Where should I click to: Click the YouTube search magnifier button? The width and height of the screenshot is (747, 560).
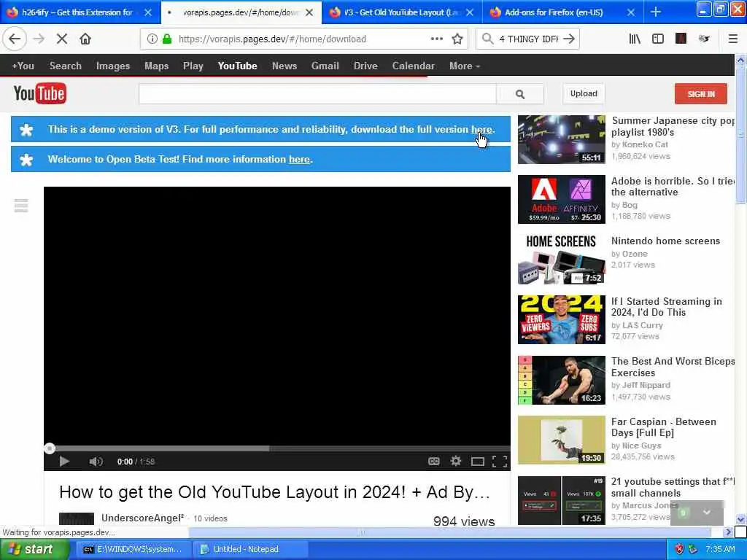pos(519,94)
